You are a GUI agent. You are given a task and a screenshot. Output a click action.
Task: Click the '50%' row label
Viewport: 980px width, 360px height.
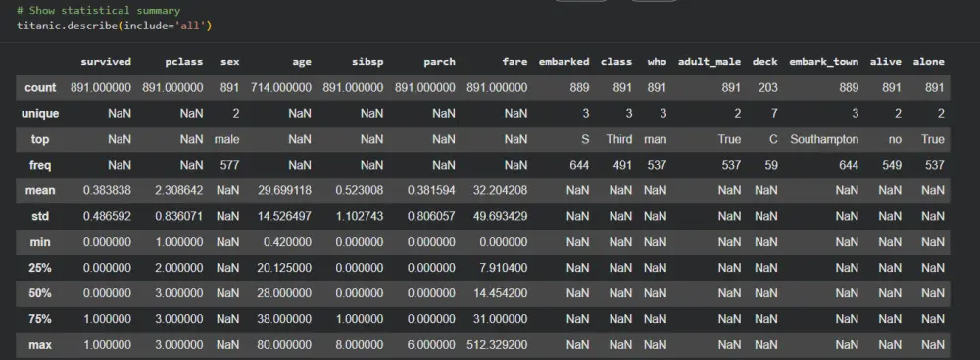(x=40, y=293)
